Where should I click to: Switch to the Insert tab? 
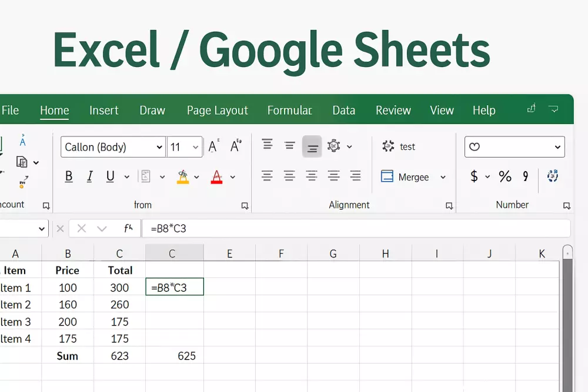(104, 110)
